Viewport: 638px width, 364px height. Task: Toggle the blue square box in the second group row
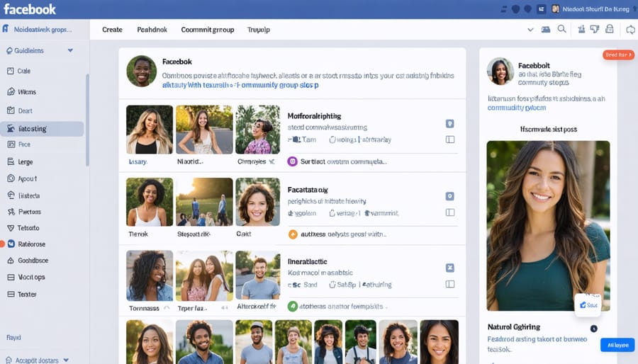point(449,196)
